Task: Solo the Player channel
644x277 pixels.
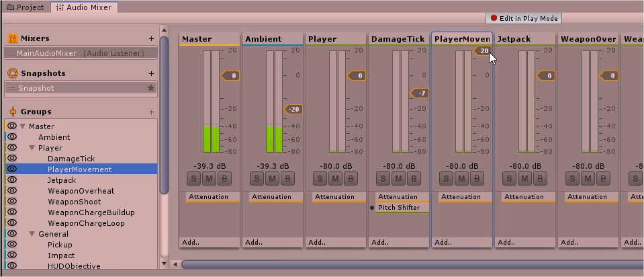Action: [x=320, y=179]
